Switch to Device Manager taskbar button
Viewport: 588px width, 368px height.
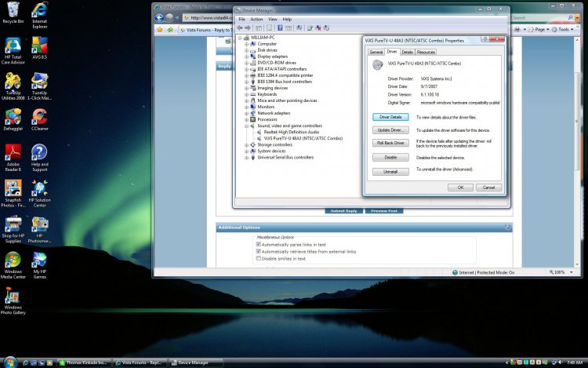pos(195,363)
